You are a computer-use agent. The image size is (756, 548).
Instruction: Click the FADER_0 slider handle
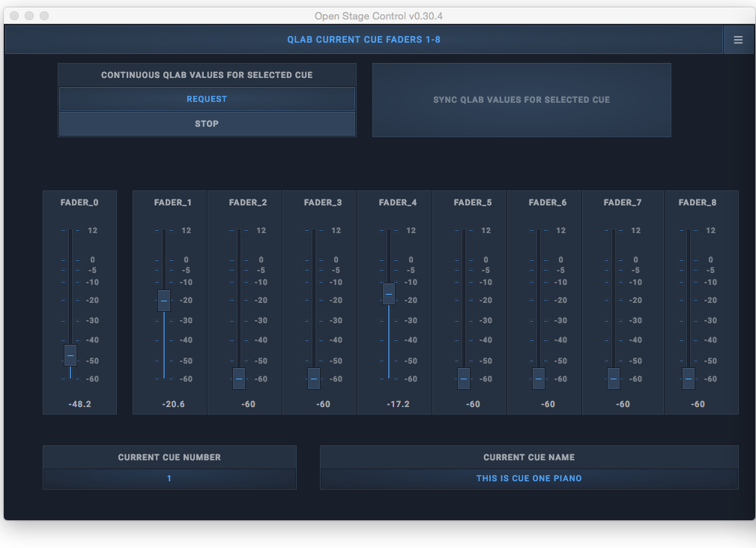[x=70, y=355]
